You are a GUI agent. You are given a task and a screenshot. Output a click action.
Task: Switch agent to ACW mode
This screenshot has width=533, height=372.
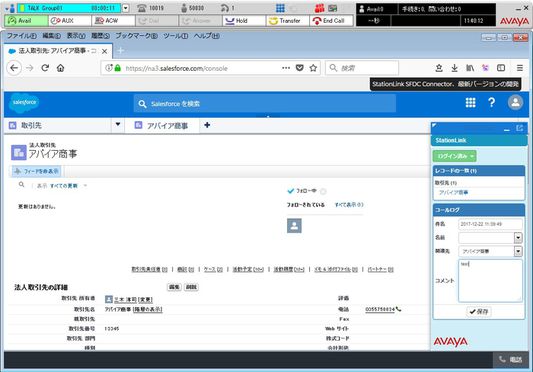tap(114, 21)
